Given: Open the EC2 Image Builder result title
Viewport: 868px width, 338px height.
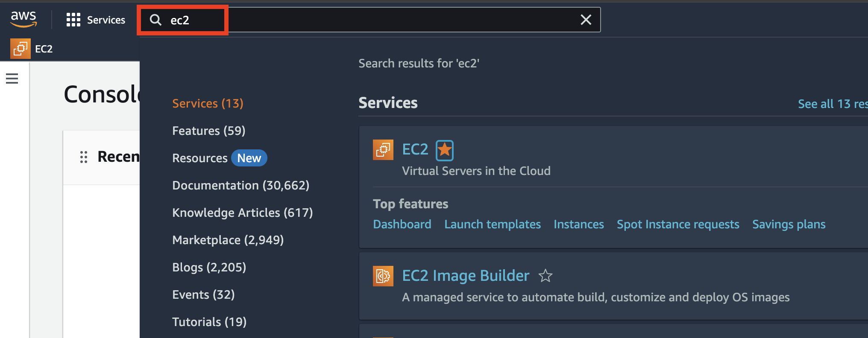Looking at the screenshot, I should tap(466, 276).
